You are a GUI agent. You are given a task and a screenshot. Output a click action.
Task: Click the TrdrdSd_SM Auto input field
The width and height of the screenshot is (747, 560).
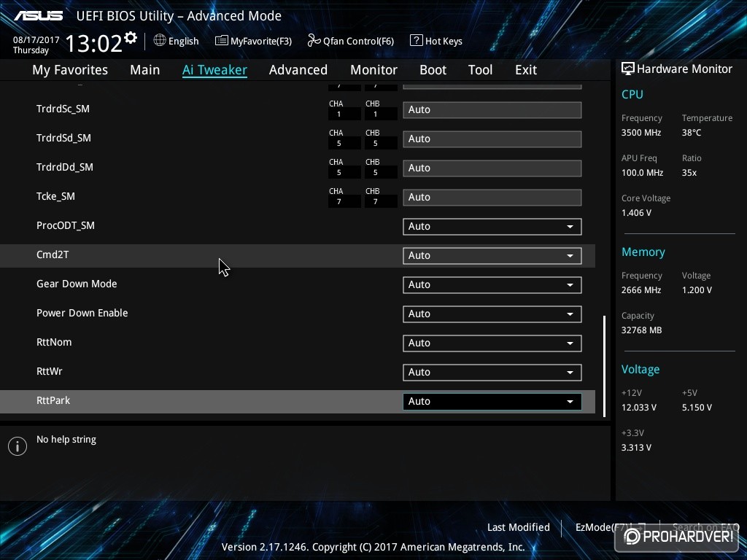[492, 139]
